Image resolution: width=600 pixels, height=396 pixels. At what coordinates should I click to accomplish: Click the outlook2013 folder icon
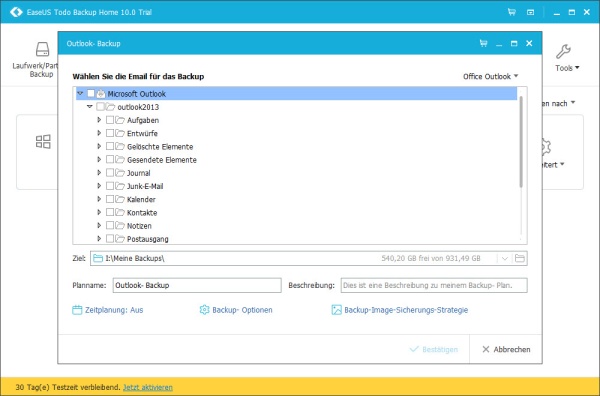[111, 107]
